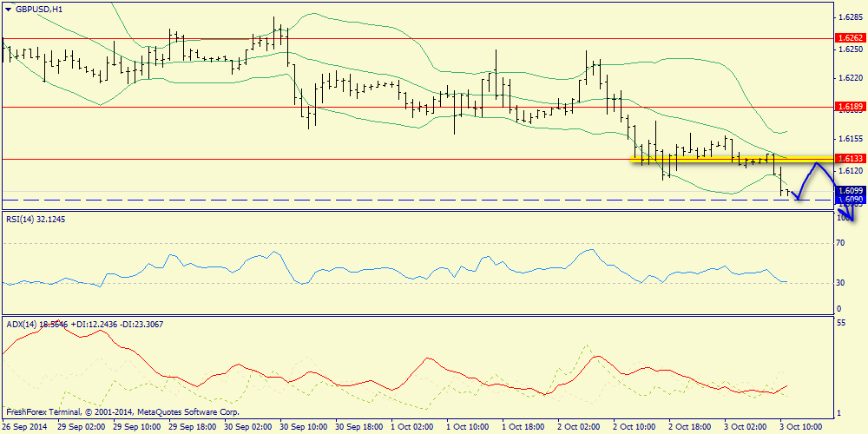Click the RSI 30 level axis label
This screenshot has height=434, width=868.
[x=840, y=283]
